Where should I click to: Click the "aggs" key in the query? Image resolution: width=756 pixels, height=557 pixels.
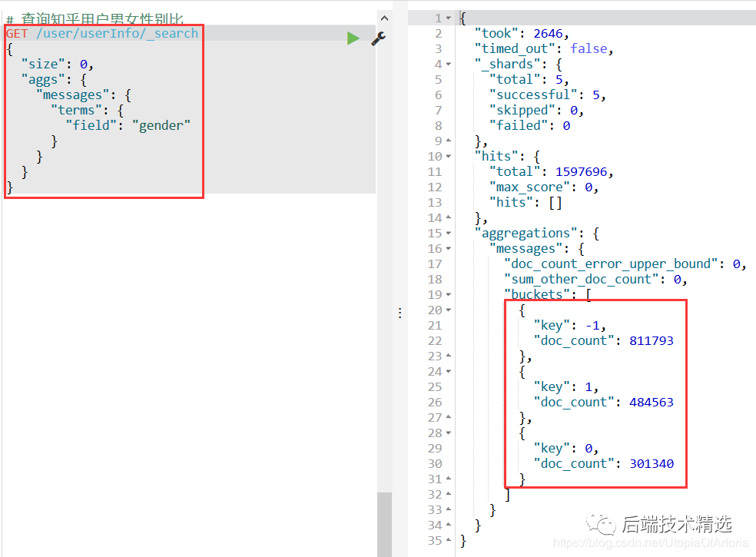click(43, 80)
